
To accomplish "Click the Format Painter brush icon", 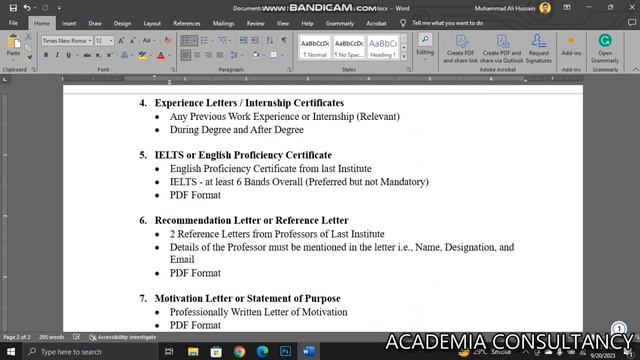I will point(29,58).
